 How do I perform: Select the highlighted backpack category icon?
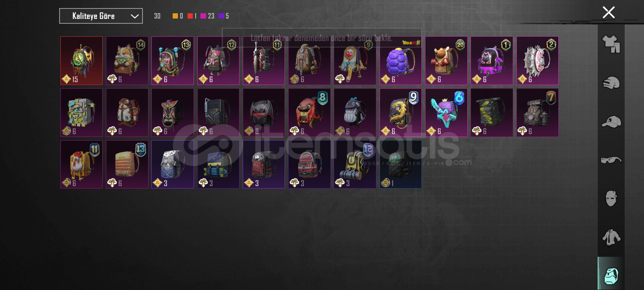[x=611, y=273]
